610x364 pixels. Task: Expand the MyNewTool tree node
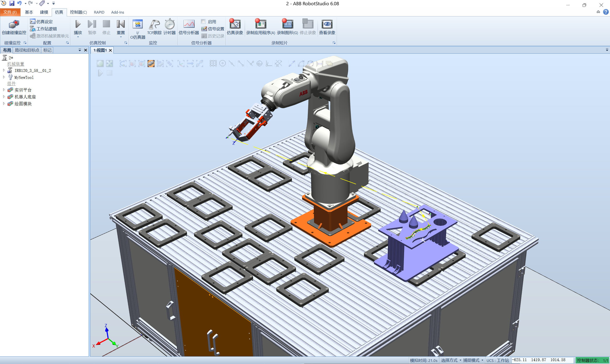tap(4, 77)
